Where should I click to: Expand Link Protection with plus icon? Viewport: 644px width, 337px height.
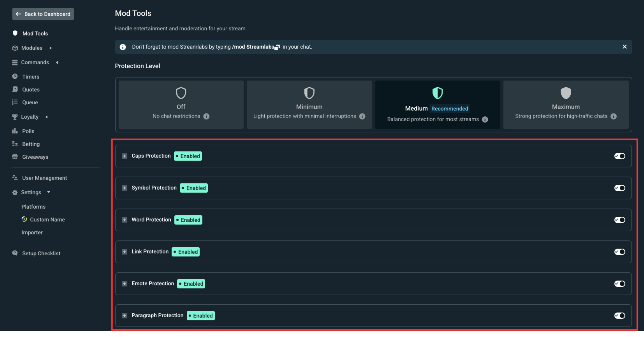coord(125,252)
